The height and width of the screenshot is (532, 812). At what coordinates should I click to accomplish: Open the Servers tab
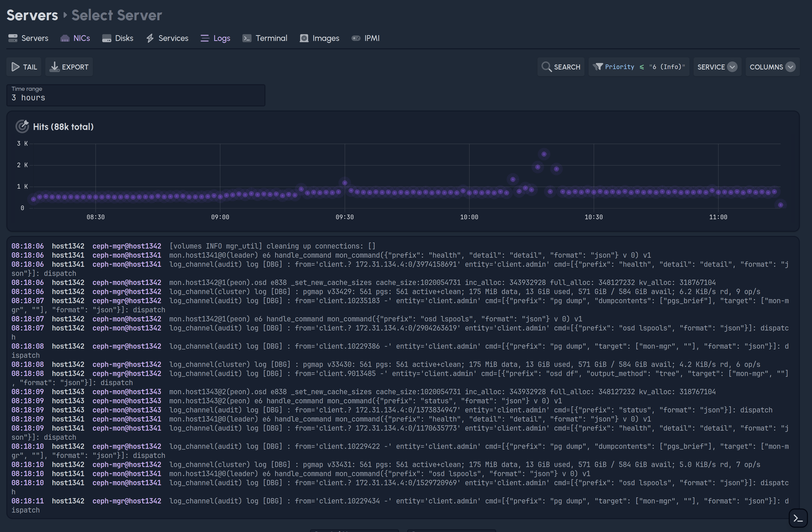pos(28,38)
